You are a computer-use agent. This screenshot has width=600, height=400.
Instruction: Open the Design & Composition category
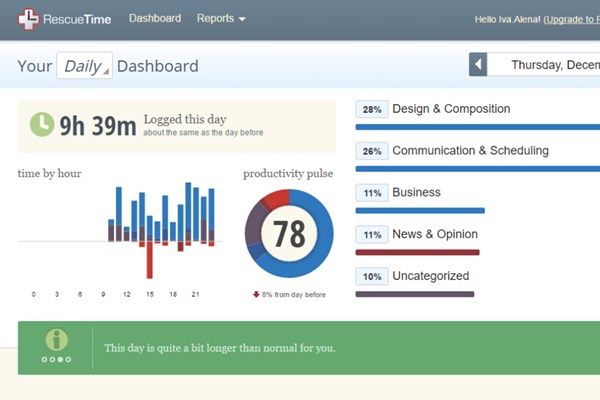coord(450,109)
